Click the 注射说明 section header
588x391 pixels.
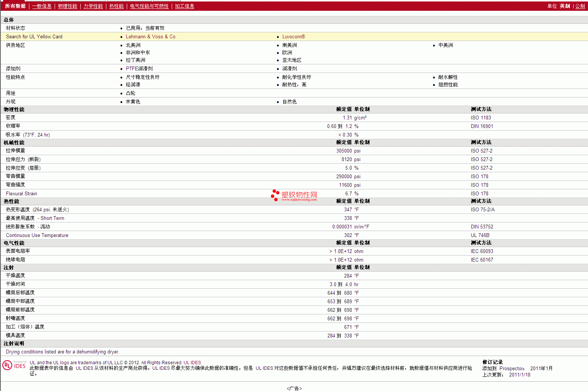pyautogui.click(x=14, y=343)
